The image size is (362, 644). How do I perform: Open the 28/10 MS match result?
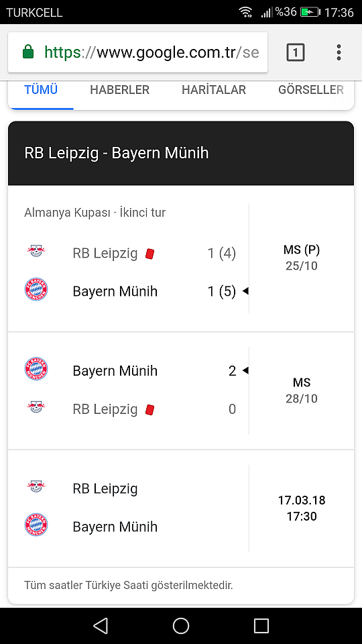click(x=180, y=390)
